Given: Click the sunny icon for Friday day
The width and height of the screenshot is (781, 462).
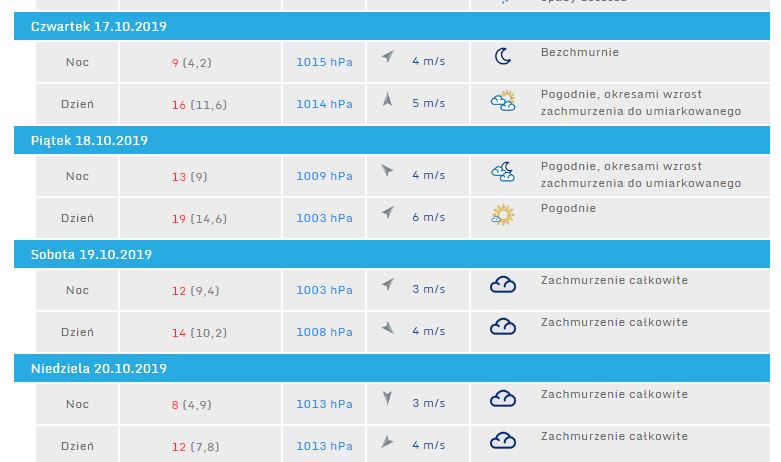Looking at the screenshot, I should click(503, 215).
